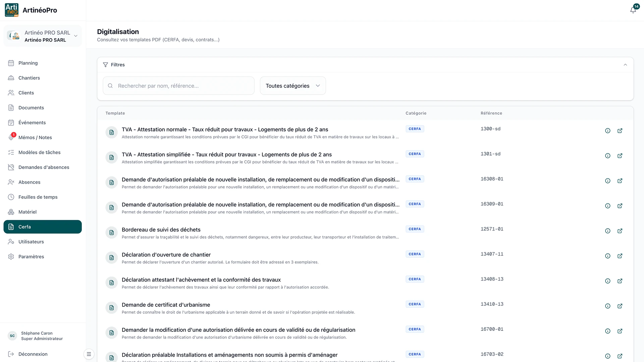Open Déclaration attestant l'achèvement externally
644x362 pixels.
(x=620, y=281)
